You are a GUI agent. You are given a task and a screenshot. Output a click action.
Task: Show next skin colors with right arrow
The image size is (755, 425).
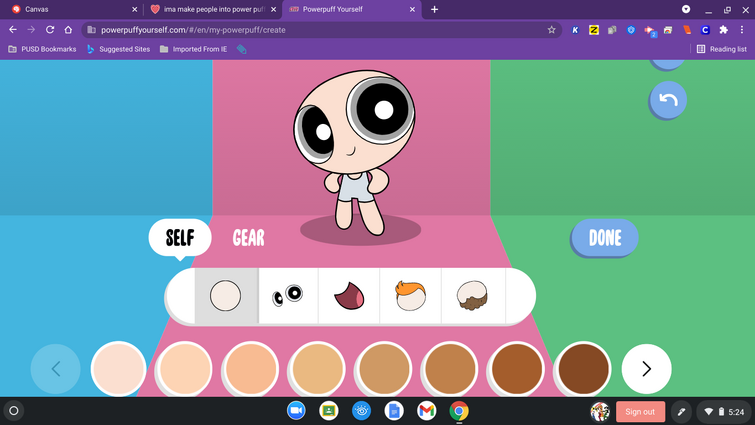pyautogui.click(x=647, y=369)
